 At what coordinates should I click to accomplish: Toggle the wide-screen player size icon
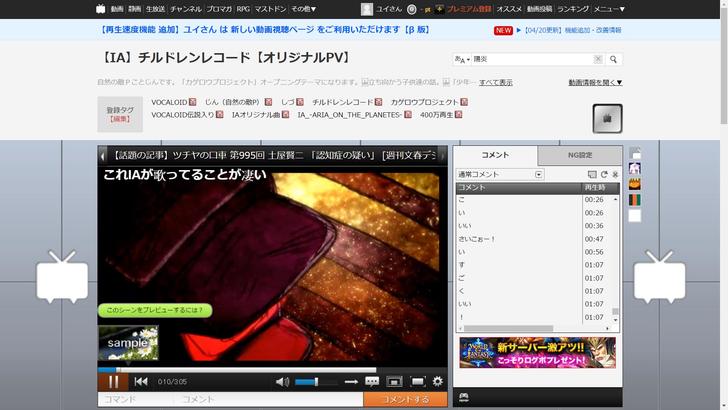(x=394, y=381)
